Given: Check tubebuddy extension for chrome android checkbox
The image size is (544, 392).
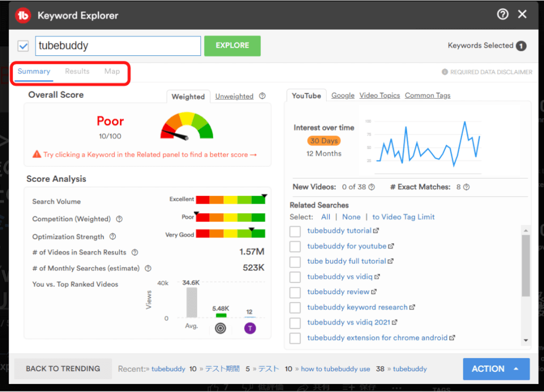Looking at the screenshot, I should (295, 338).
